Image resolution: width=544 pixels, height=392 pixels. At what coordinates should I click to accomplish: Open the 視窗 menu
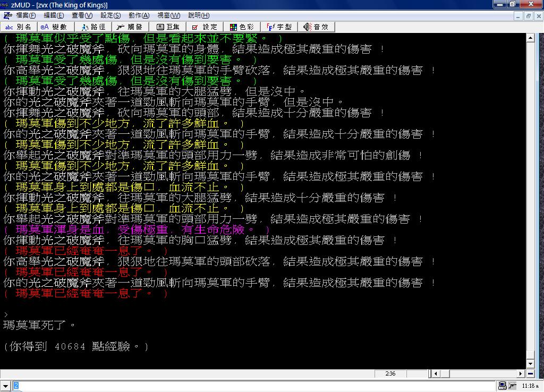168,15
